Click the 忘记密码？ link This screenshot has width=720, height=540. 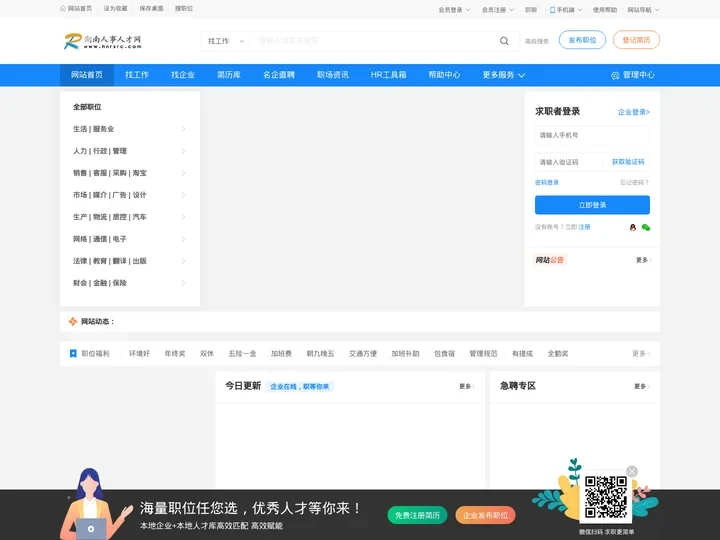click(x=634, y=182)
